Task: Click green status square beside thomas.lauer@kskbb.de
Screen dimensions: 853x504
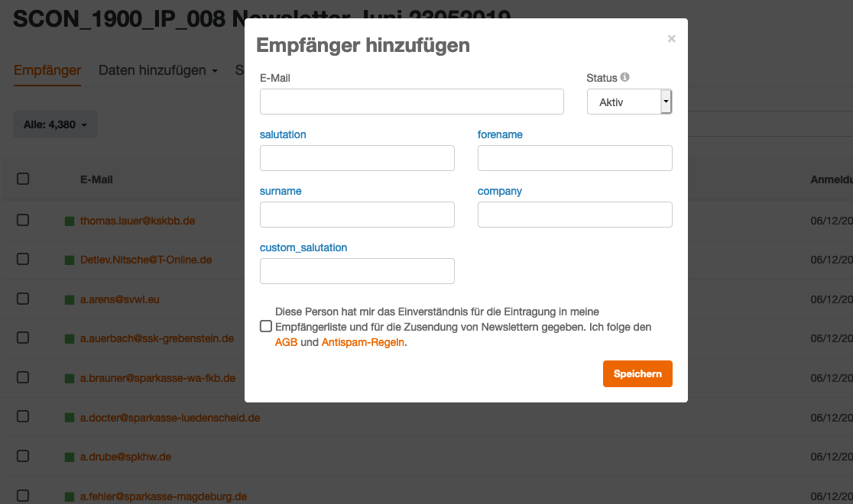Action: [x=70, y=221]
